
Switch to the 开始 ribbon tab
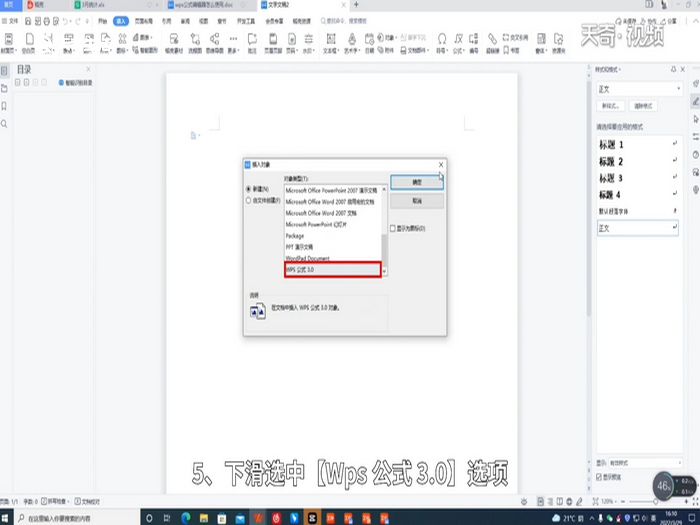(103, 21)
